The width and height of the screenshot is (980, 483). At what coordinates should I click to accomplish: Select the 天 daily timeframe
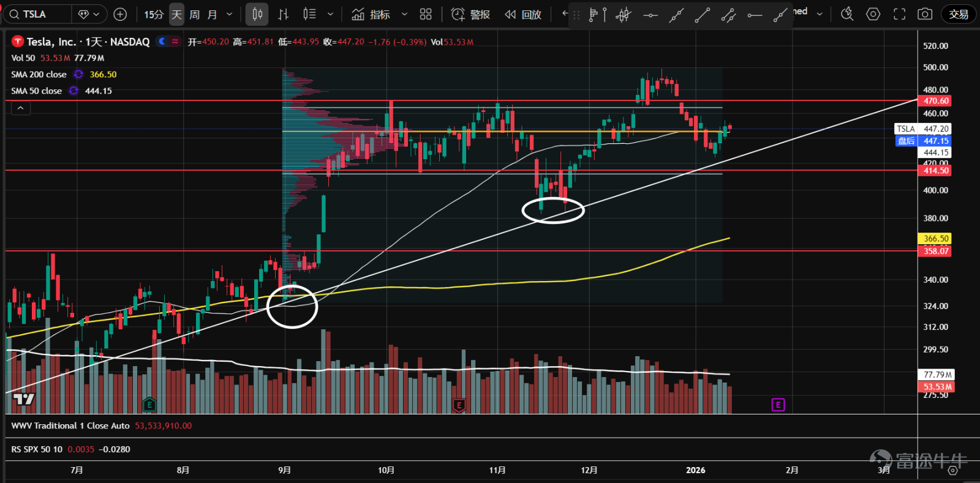(x=176, y=14)
